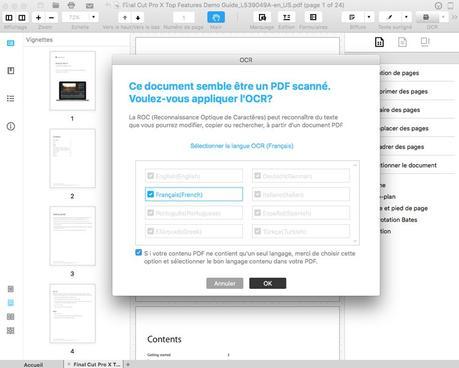Screen dimensions: 459x368
Task: Select page 1 thumbnail
Action: (x=72, y=80)
